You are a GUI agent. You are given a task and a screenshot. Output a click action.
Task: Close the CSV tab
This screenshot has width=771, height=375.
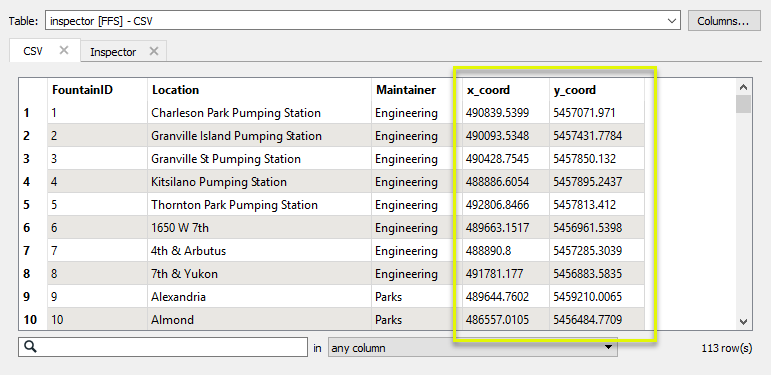coord(64,50)
